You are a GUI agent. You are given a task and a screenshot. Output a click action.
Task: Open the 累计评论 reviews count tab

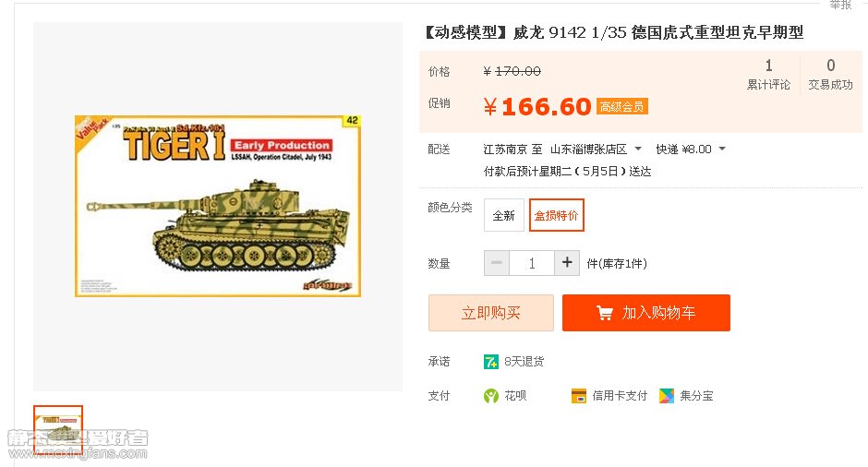(x=768, y=75)
